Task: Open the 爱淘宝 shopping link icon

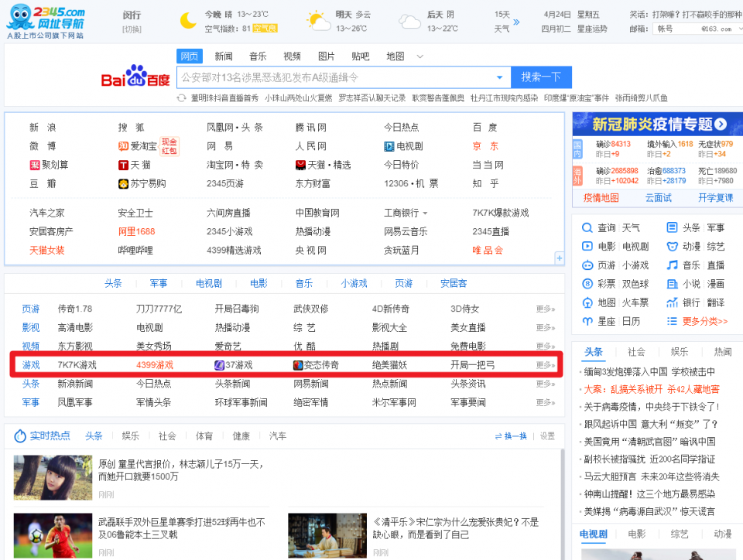Action: click(x=123, y=146)
